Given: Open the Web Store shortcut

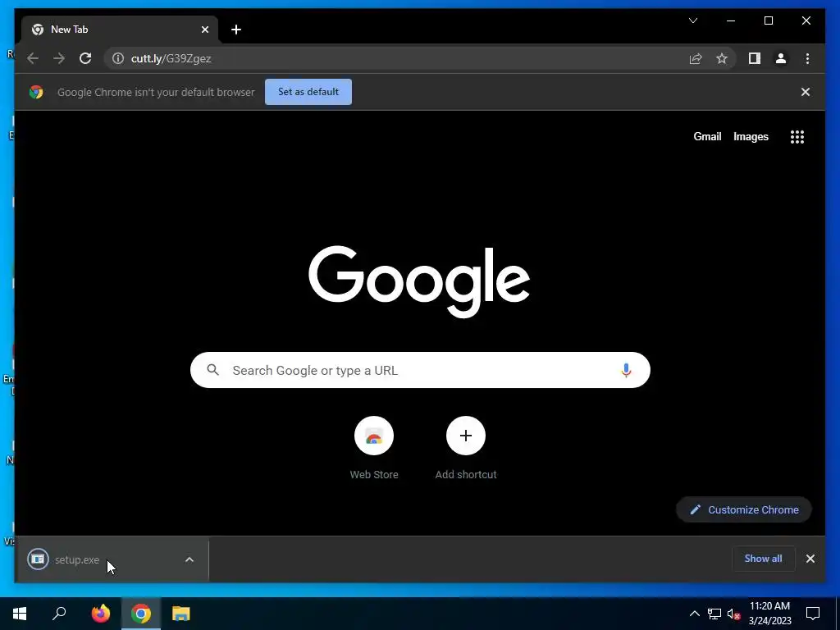Looking at the screenshot, I should click(x=374, y=448).
